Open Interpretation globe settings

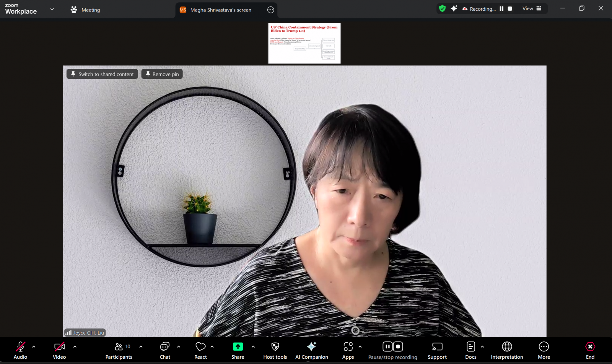tap(507, 350)
